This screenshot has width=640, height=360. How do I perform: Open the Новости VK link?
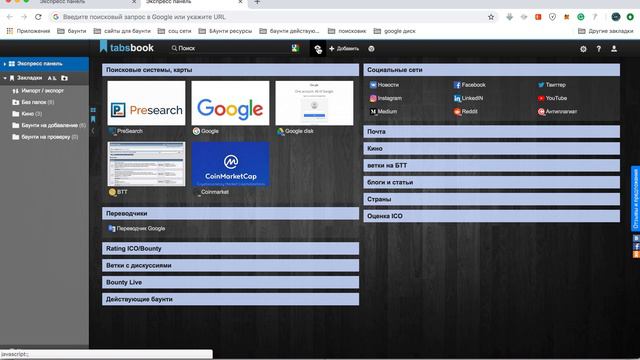coord(384,85)
